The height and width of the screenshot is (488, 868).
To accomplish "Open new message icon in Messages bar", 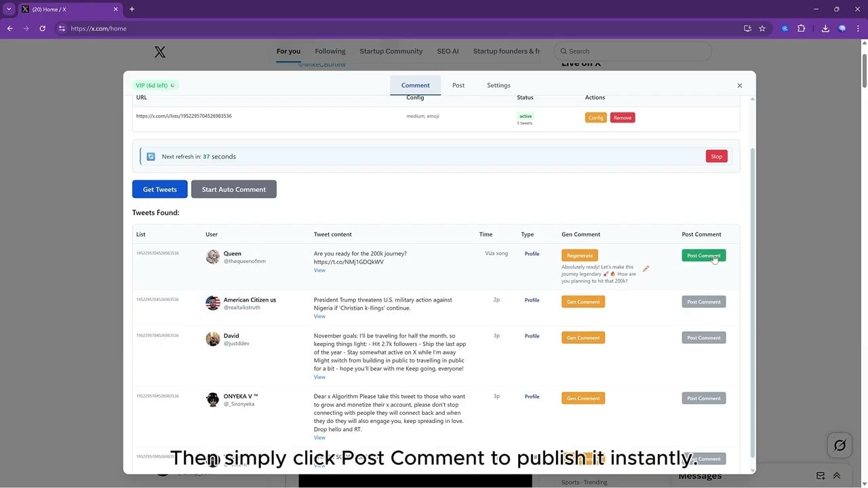I will click(821, 476).
